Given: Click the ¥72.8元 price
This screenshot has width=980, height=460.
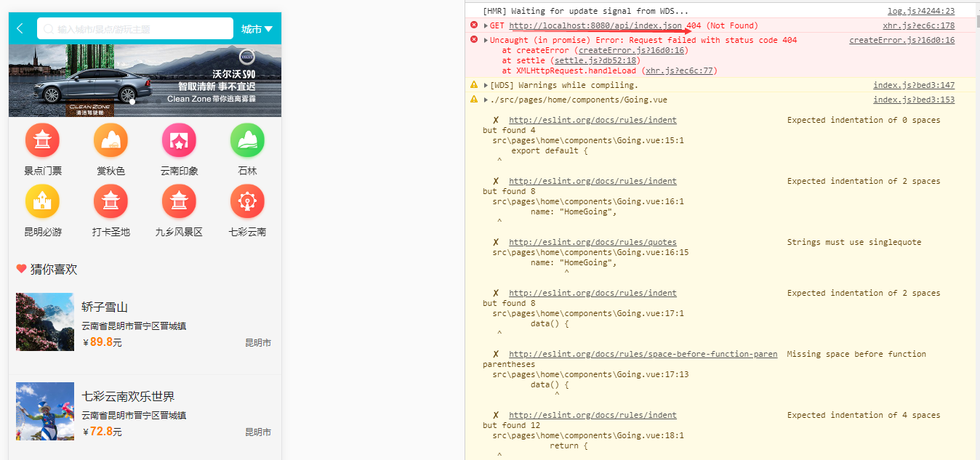Looking at the screenshot, I should [103, 431].
